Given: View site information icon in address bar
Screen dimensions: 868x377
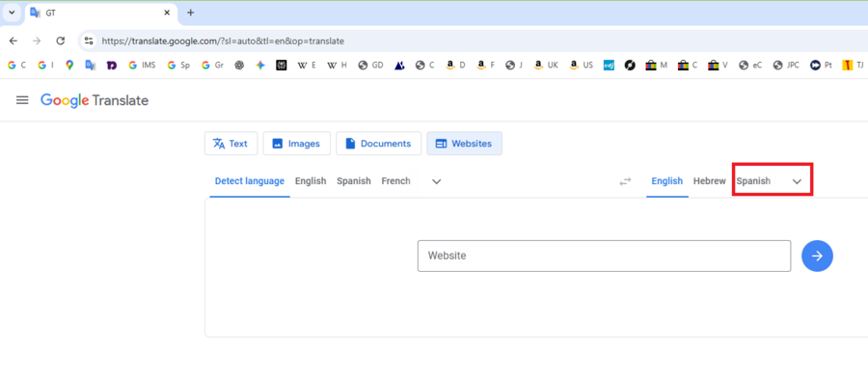Looking at the screenshot, I should click(x=89, y=40).
